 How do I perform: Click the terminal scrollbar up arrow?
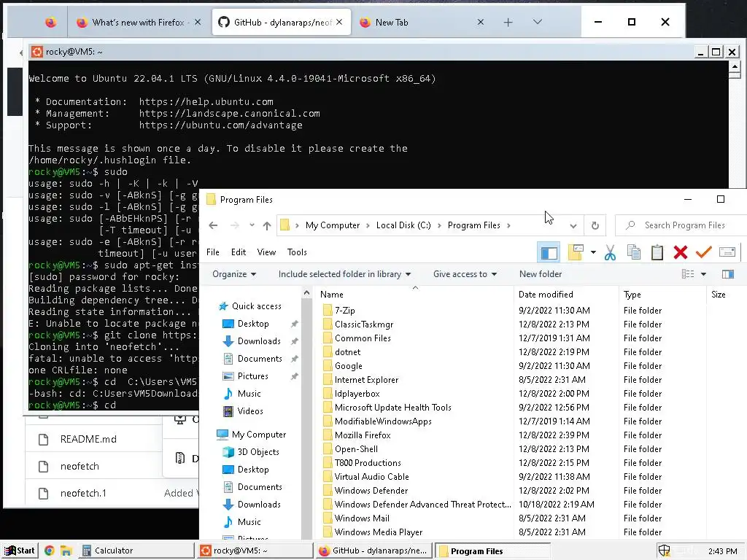point(735,66)
